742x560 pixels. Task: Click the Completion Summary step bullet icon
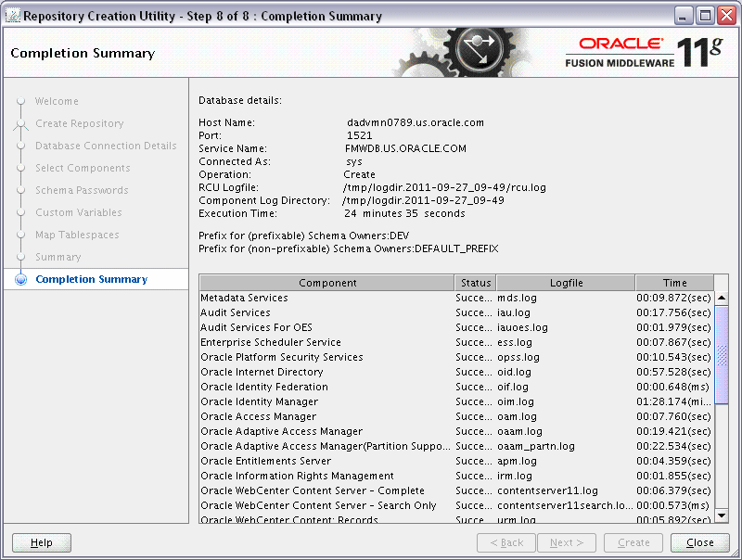click(20, 279)
